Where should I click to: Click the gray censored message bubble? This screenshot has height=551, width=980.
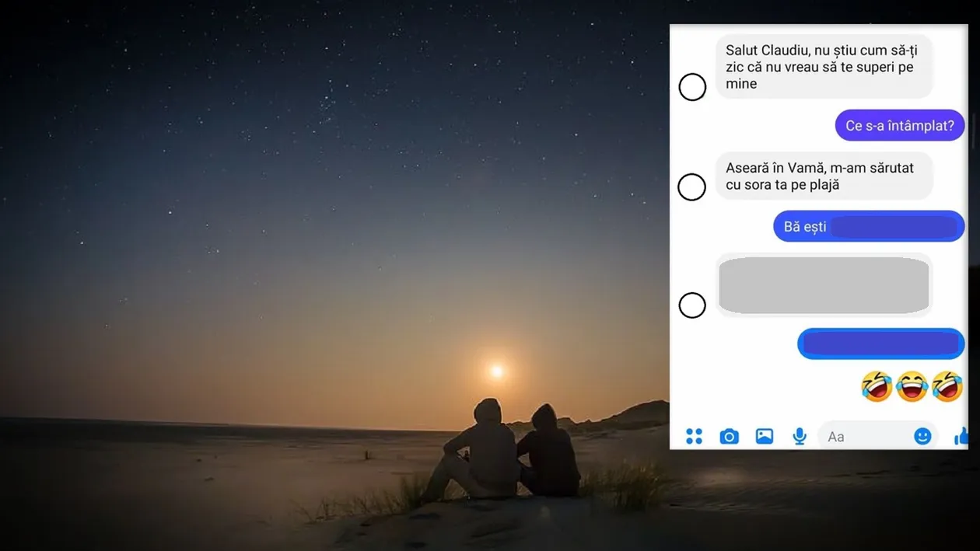[x=823, y=285]
